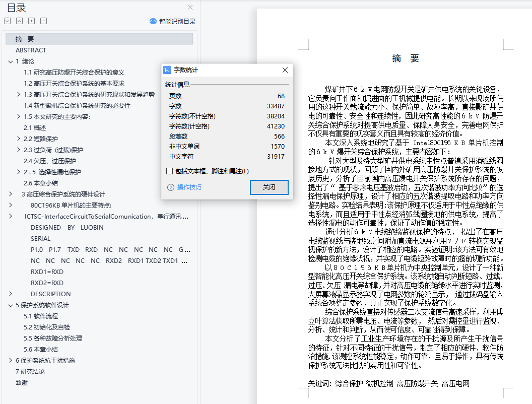Click the 字数 value 33487

coord(276,106)
